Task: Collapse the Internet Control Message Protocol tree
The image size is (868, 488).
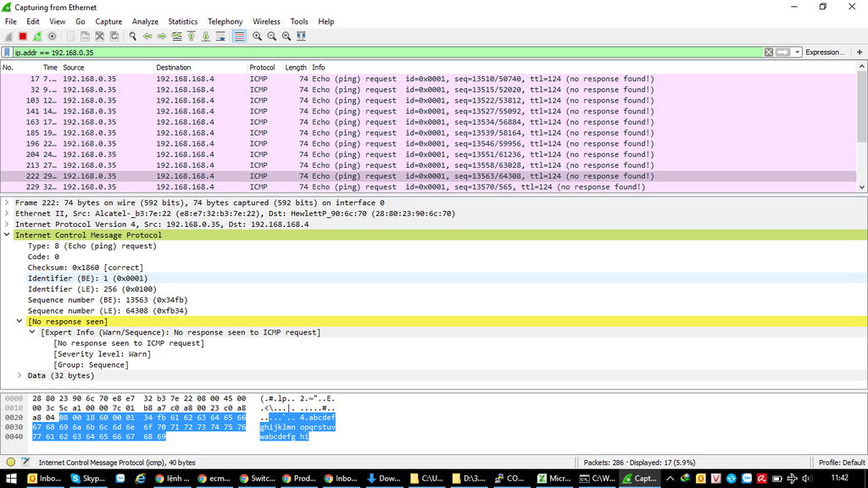Action: (8, 235)
